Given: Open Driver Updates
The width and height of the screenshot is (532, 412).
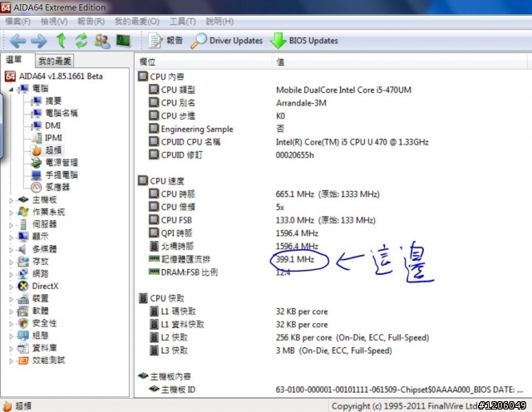Looking at the screenshot, I should coord(227,41).
